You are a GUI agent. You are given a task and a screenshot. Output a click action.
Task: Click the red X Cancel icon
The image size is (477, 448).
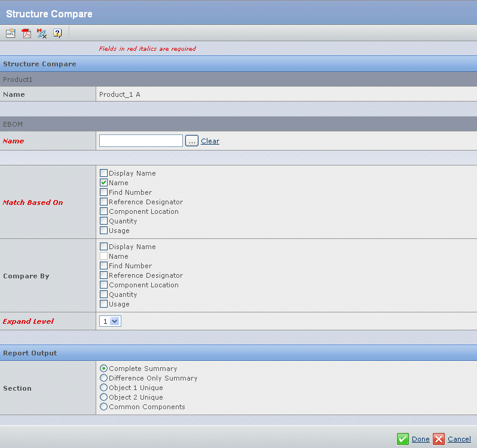click(439, 439)
